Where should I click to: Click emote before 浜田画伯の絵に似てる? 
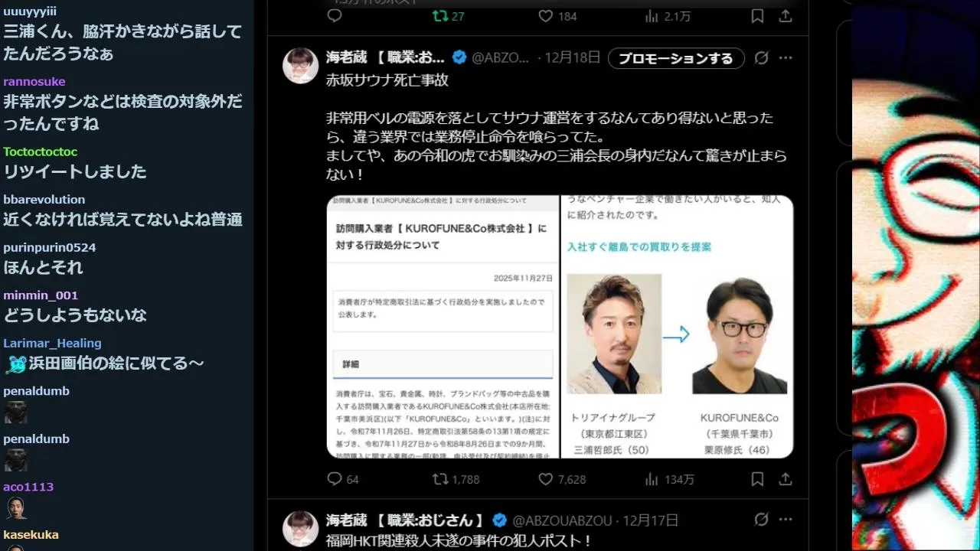pos(15,364)
